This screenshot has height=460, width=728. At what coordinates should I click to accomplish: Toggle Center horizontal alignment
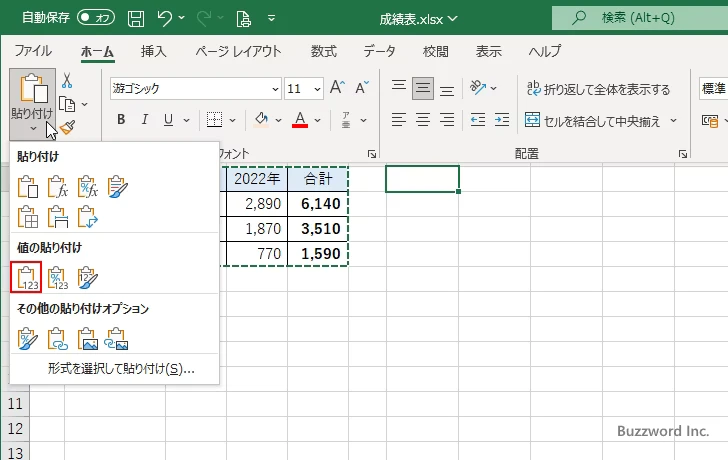point(423,120)
